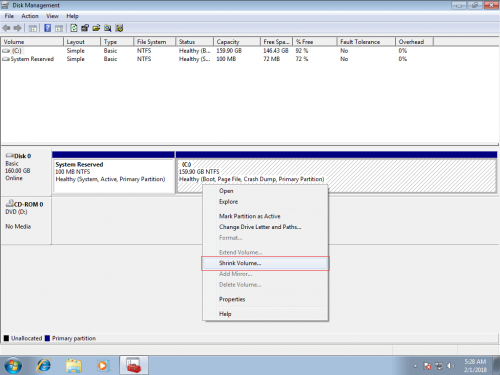Image resolution: width=500 pixels, height=375 pixels.
Task: Sort by the Volume column header
Action: pyautogui.click(x=32, y=42)
